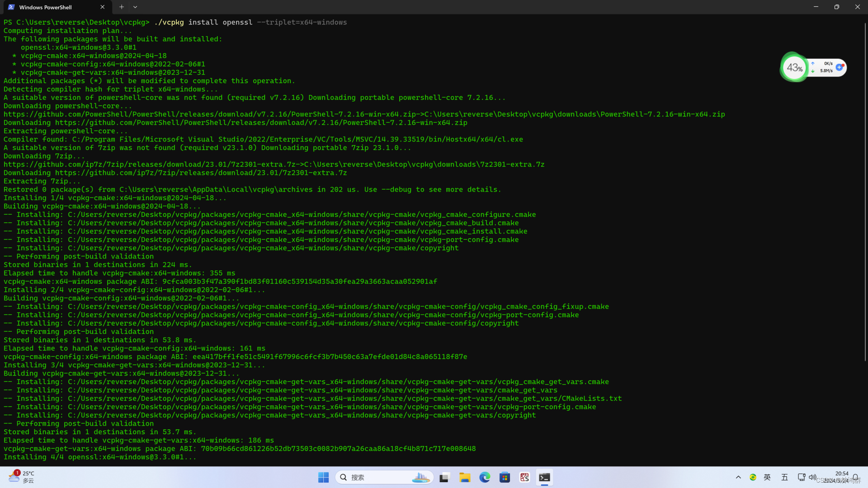Restore down the terminal window
868x488 pixels.
coord(837,7)
